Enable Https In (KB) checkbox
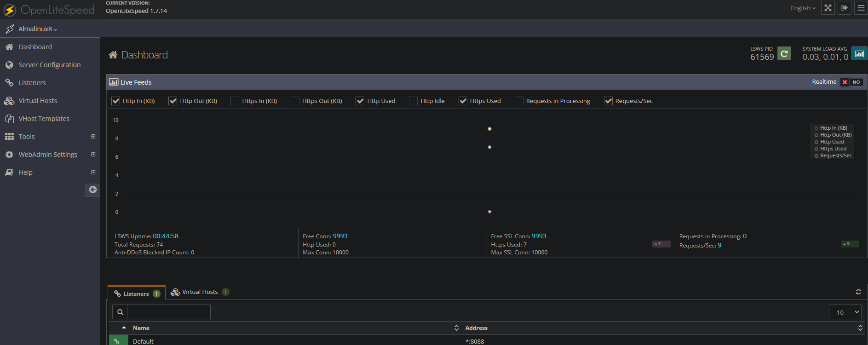The image size is (868, 345). click(x=235, y=101)
